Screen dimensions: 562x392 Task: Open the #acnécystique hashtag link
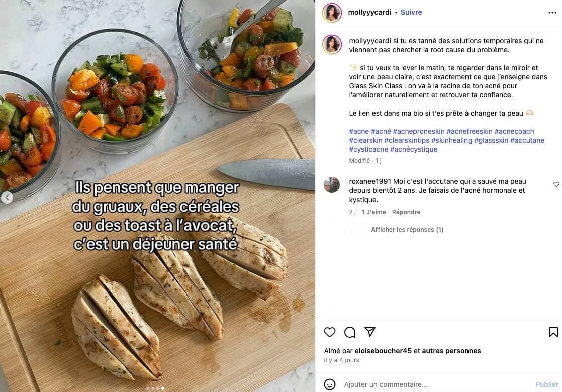pyautogui.click(x=414, y=149)
